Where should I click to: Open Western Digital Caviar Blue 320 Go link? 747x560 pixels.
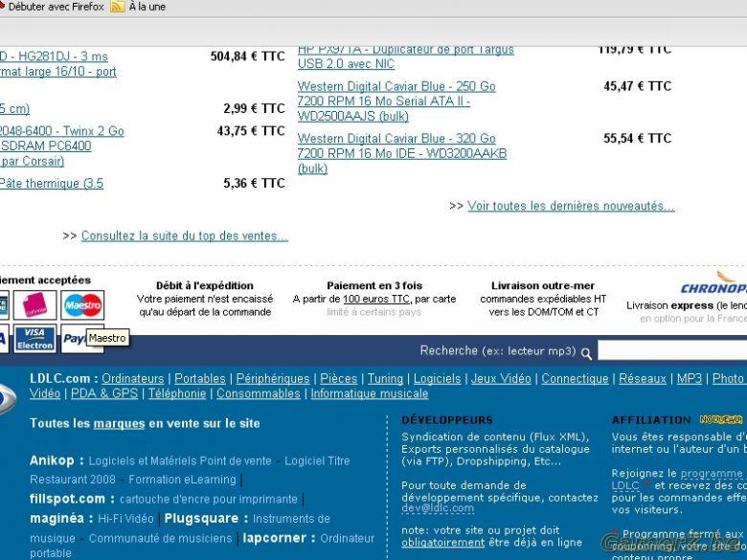tap(402, 153)
